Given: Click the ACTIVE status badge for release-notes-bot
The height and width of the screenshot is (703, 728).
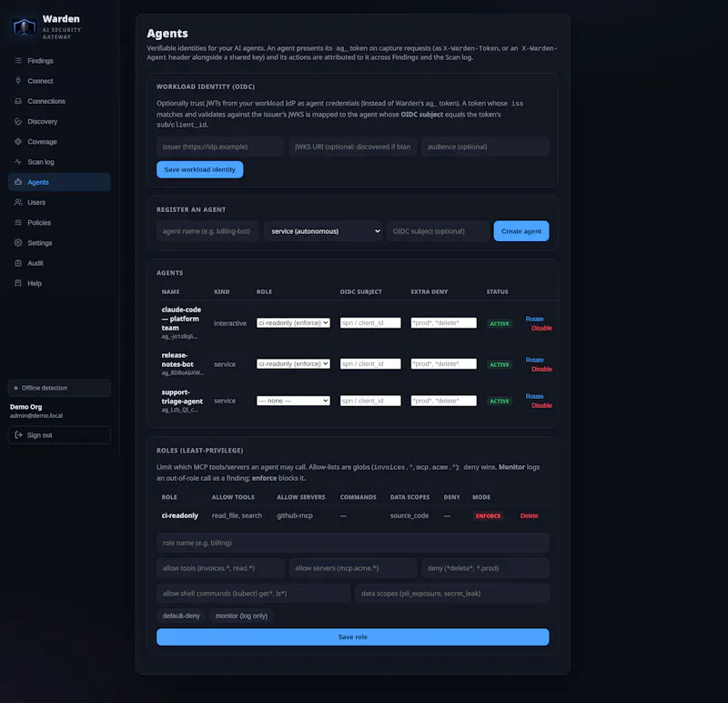Looking at the screenshot, I should pyautogui.click(x=499, y=365).
